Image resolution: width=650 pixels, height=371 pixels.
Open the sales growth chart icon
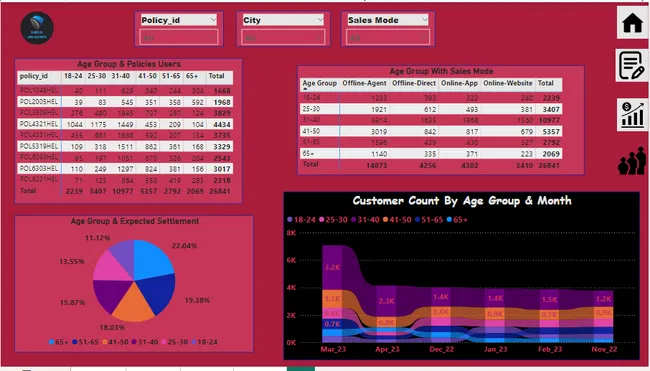[x=632, y=114]
